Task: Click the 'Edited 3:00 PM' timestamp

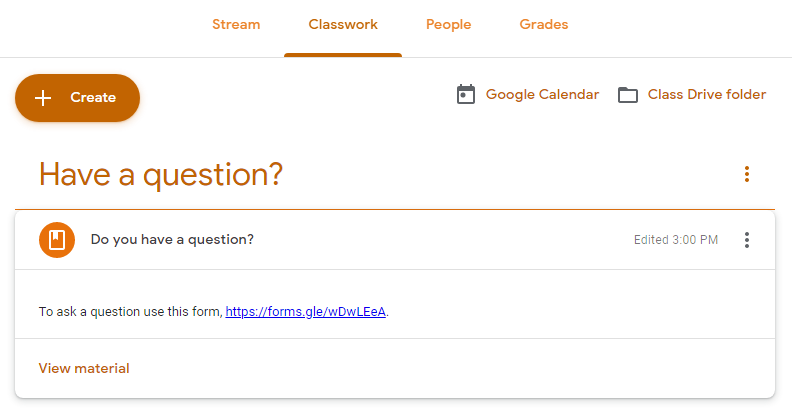Action: 675,240
